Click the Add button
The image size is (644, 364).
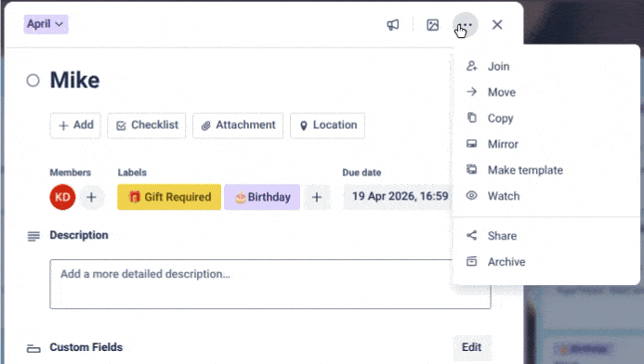pos(75,125)
